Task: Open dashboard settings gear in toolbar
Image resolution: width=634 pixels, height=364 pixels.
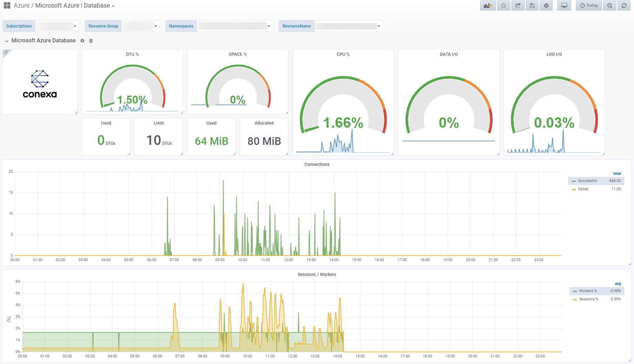Action: [x=546, y=6]
